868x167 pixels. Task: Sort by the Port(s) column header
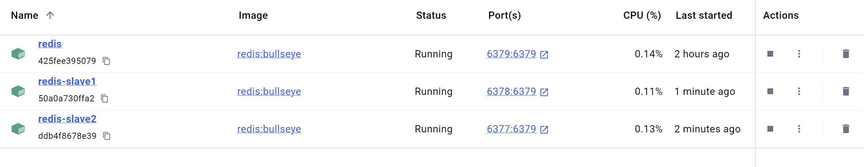pos(505,16)
